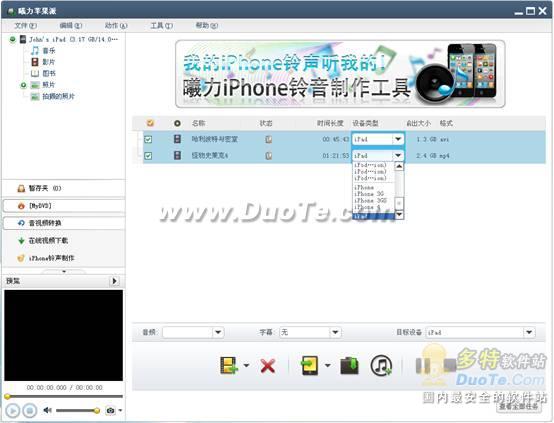Click the play button in preview
Viewport: 554px width, 423px height.
coord(12,411)
